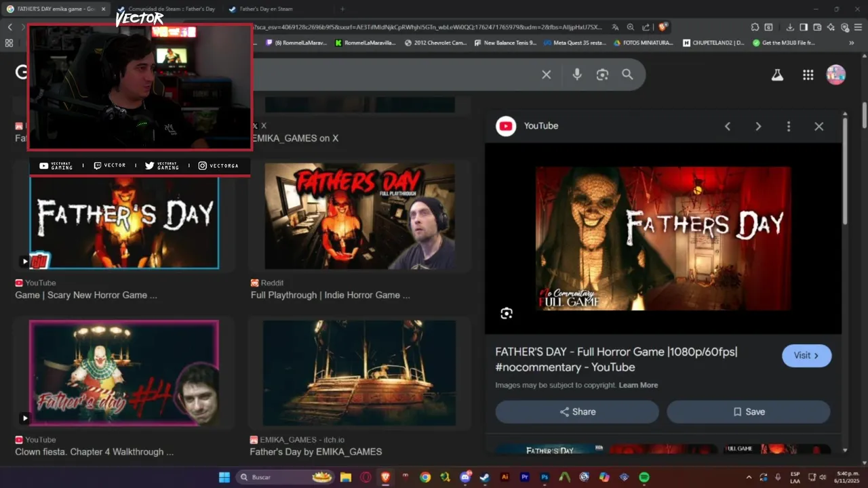Open (6) RommelLaMarav bookmark

point(296,43)
